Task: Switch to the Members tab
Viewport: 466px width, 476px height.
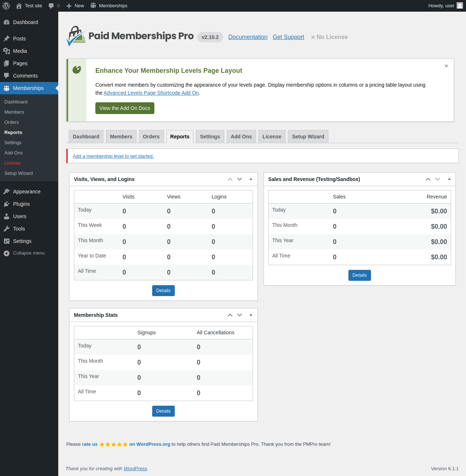Action: coord(121,137)
